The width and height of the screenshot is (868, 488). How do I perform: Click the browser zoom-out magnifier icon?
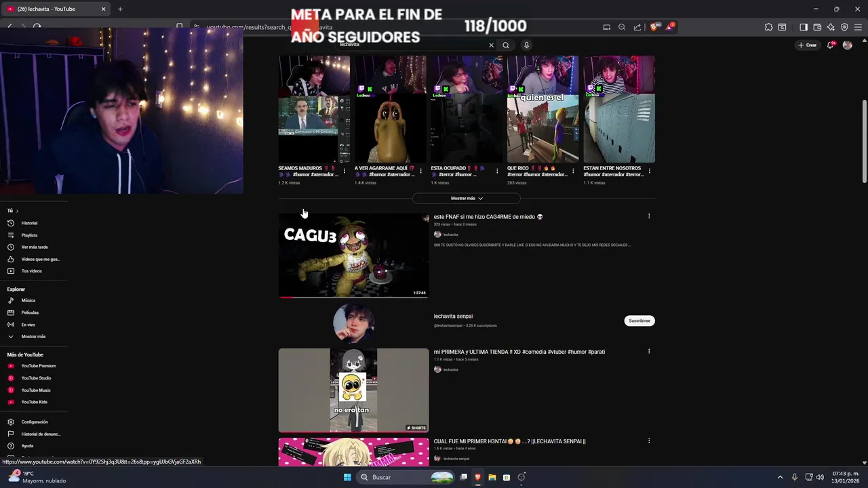tap(622, 27)
